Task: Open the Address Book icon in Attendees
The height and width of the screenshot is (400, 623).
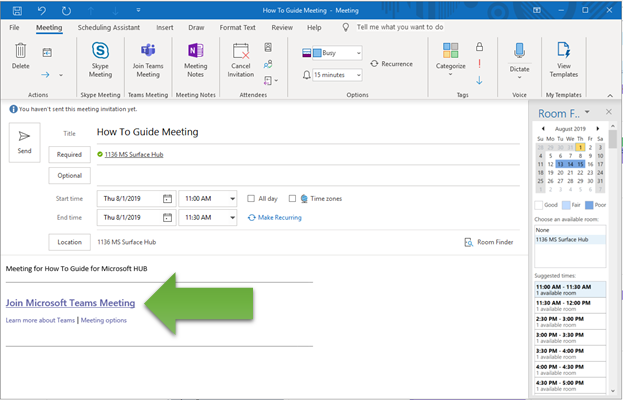Action: [x=268, y=48]
